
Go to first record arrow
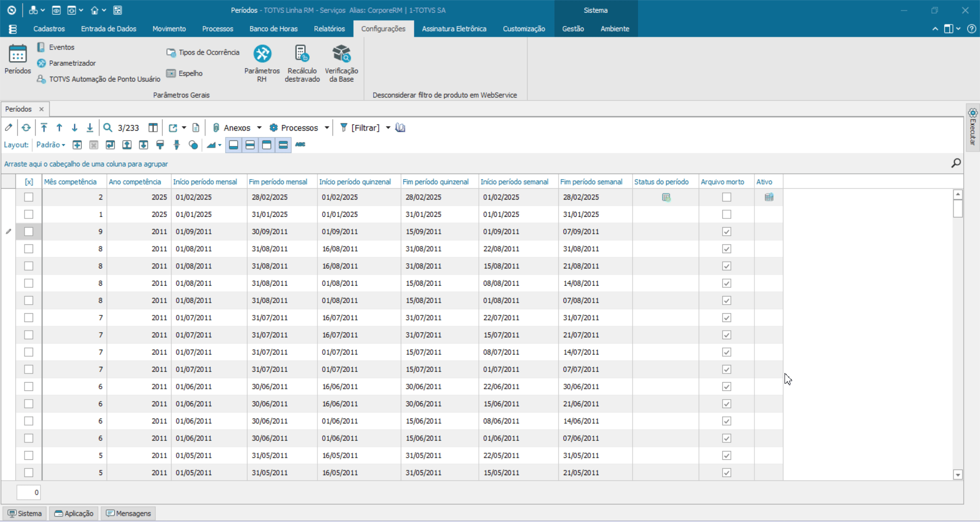(x=44, y=128)
